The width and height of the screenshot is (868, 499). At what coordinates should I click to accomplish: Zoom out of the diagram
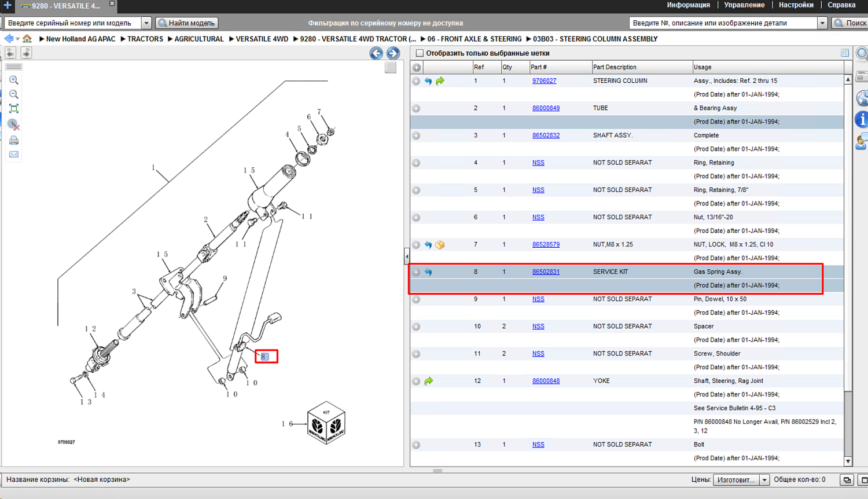pyautogui.click(x=14, y=94)
